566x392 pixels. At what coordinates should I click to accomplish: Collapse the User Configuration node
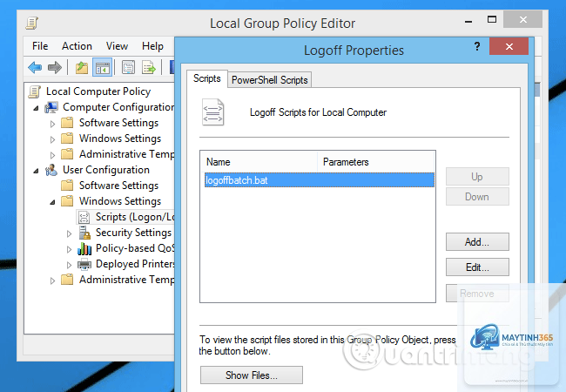coord(36,171)
